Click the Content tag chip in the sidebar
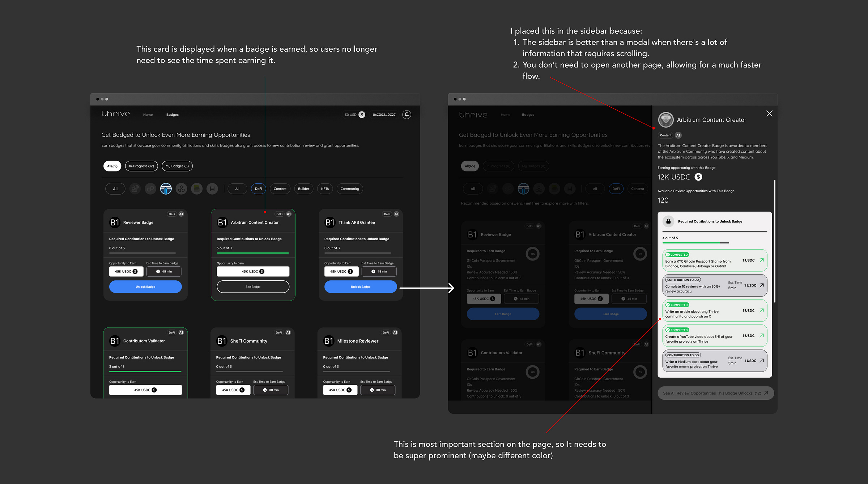The width and height of the screenshot is (868, 484). (665, 135)
